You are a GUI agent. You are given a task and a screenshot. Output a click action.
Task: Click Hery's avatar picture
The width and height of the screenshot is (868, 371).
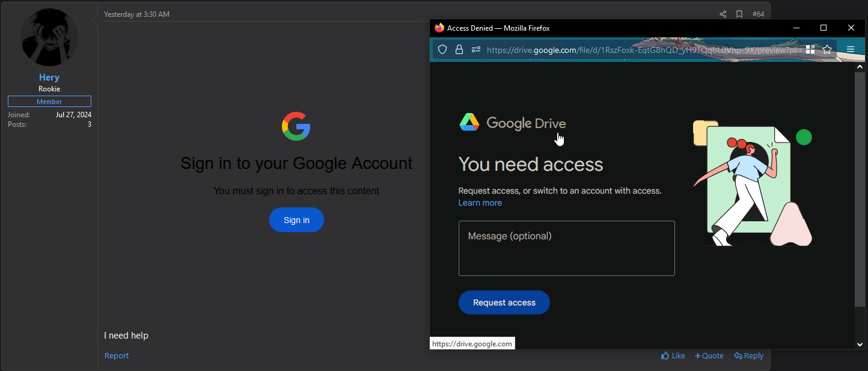coord(49,37)
